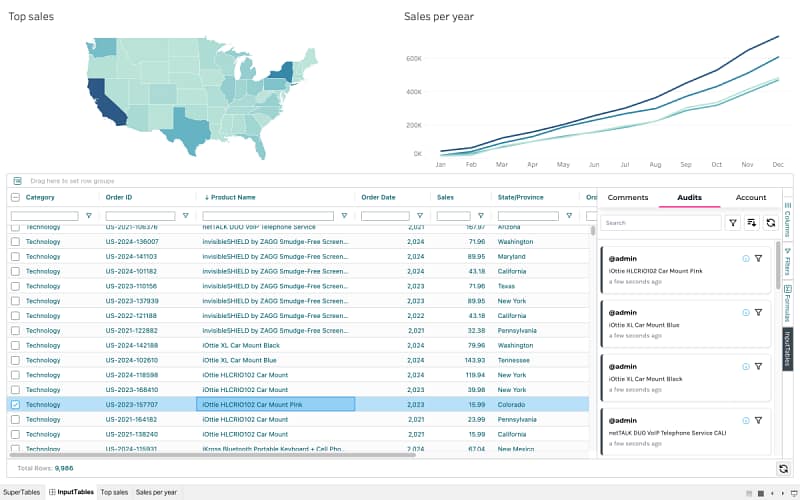Screen dimensions: 800x500
Task: Click filter icon on Car Mount Black audit
Action: [x=759, y=366]
